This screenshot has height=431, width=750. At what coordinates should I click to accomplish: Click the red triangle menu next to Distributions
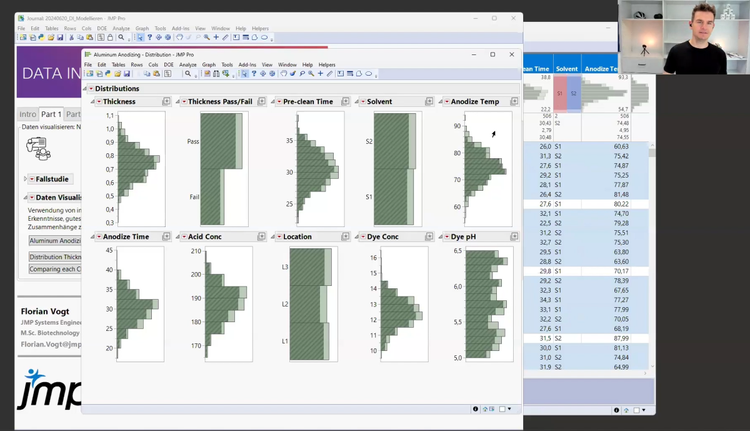point(92,89)
